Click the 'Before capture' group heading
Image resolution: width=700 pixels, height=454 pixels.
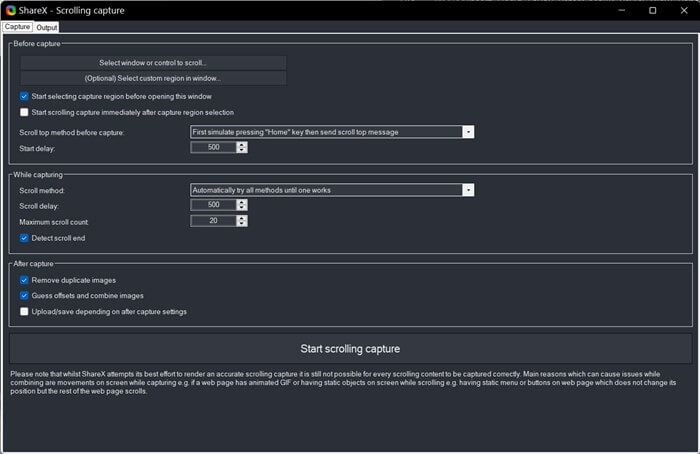tap(37, 44)
